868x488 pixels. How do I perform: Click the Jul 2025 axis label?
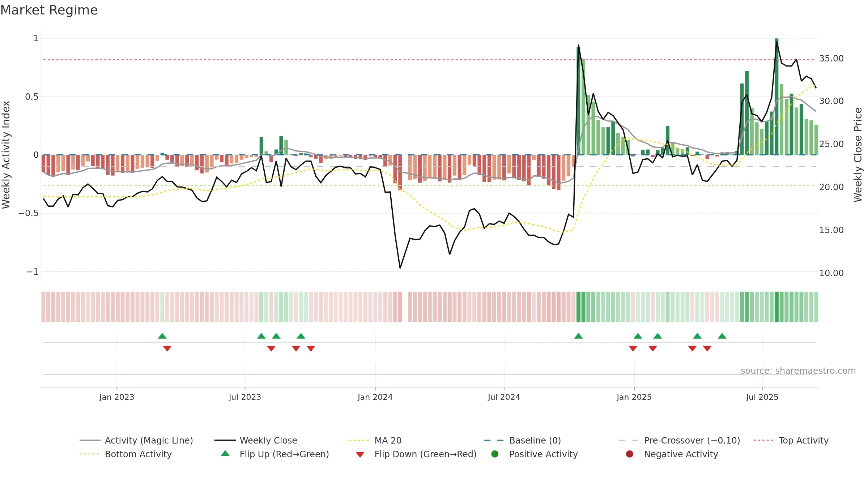point(762,397)
